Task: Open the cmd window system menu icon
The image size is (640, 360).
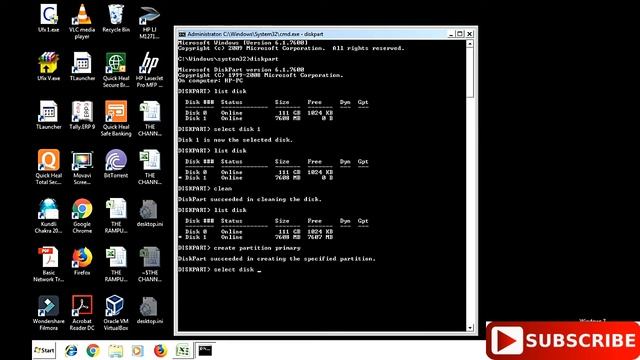Action: (x=182, y=34)
